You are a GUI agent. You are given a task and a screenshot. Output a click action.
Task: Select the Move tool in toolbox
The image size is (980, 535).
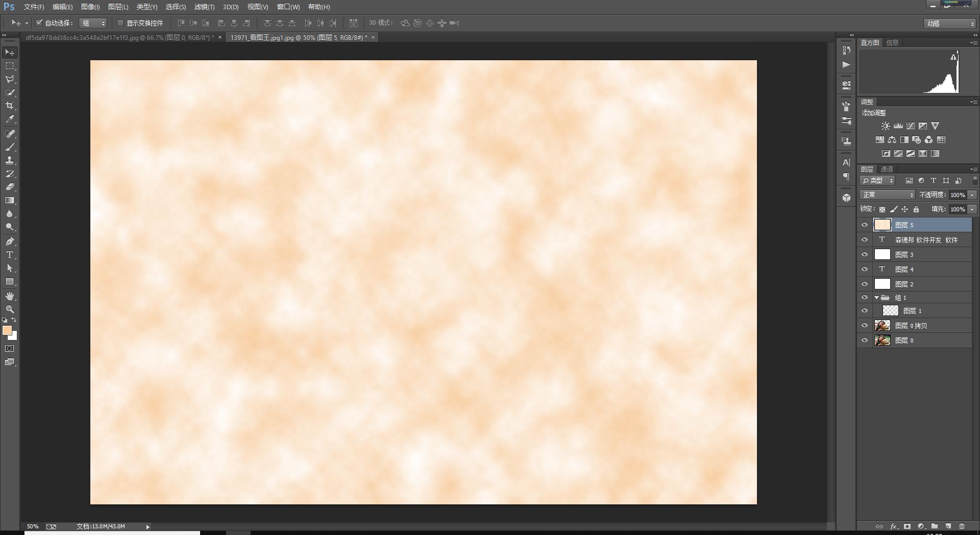(x=10, y=53)
